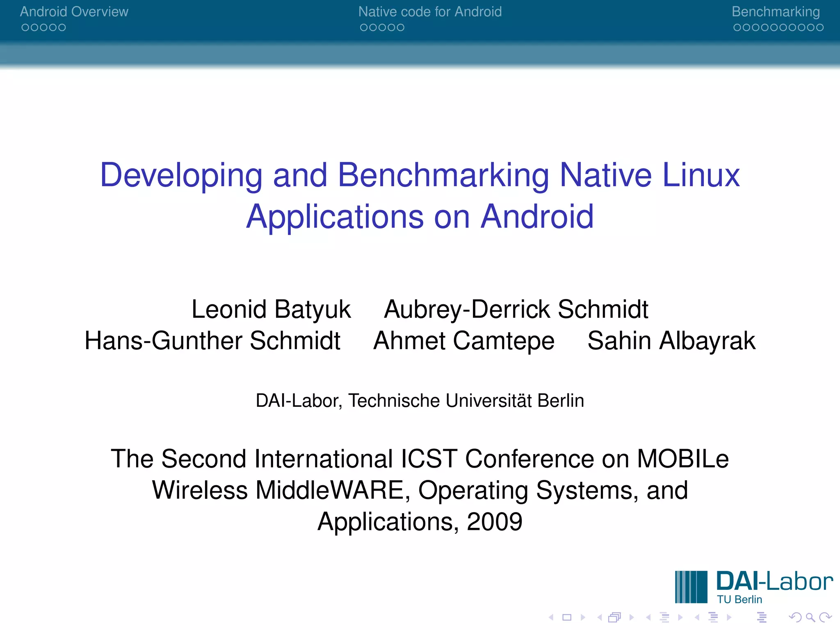This screenshot has width=840, height=630.
Task: Click the DAI-Labor TU Berlin logo
Action: [x=754, y=587]
